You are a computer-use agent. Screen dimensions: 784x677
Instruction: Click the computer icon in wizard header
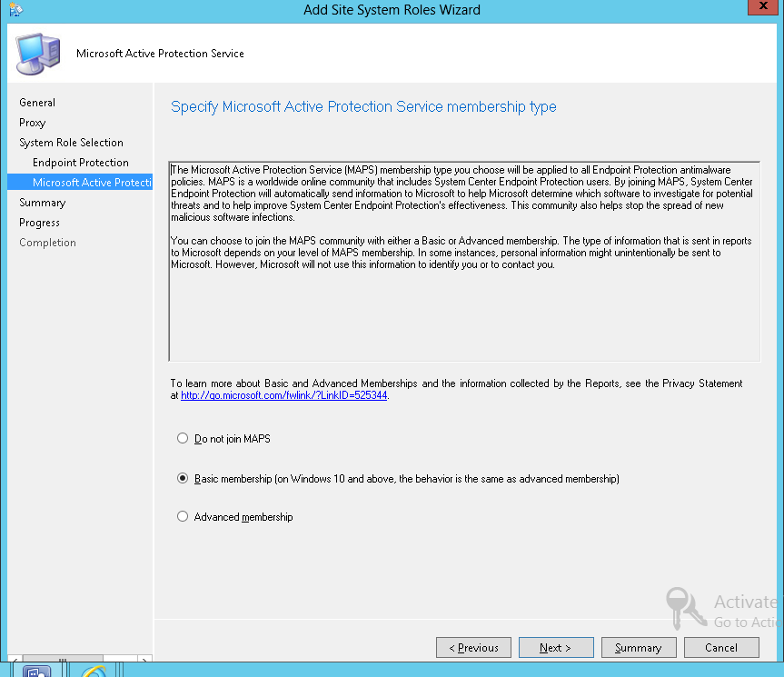[x=38, y=54]
